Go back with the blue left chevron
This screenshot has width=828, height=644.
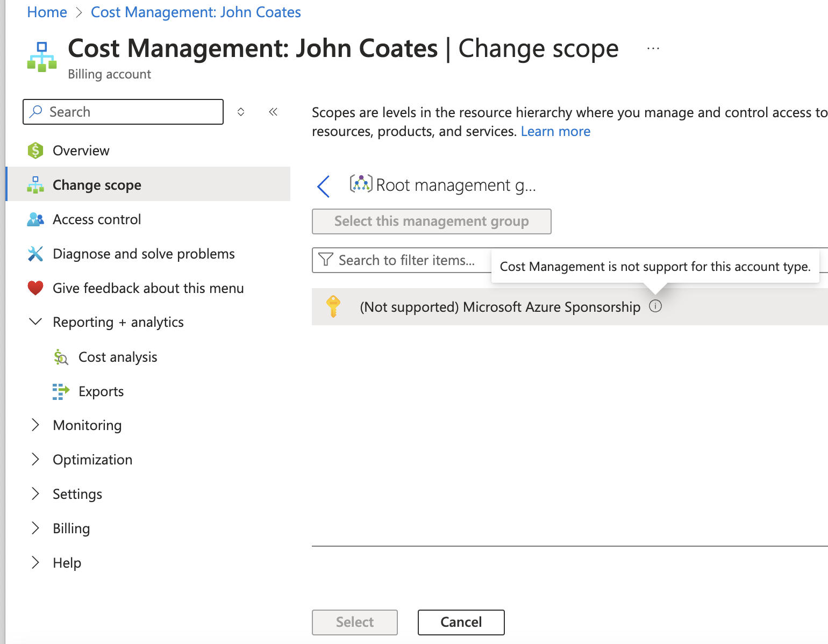(x=324, y=187)
